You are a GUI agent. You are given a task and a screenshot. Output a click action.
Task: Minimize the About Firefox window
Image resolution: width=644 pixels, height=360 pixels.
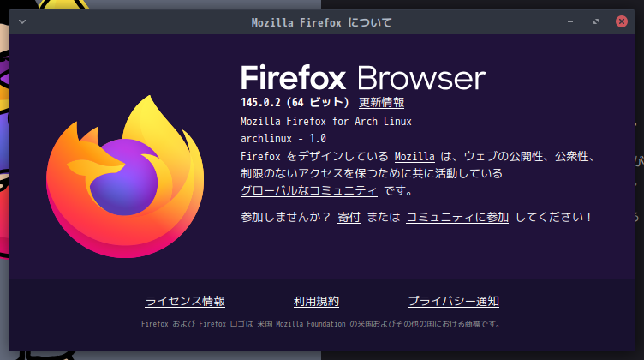click(x=570, y=21)
